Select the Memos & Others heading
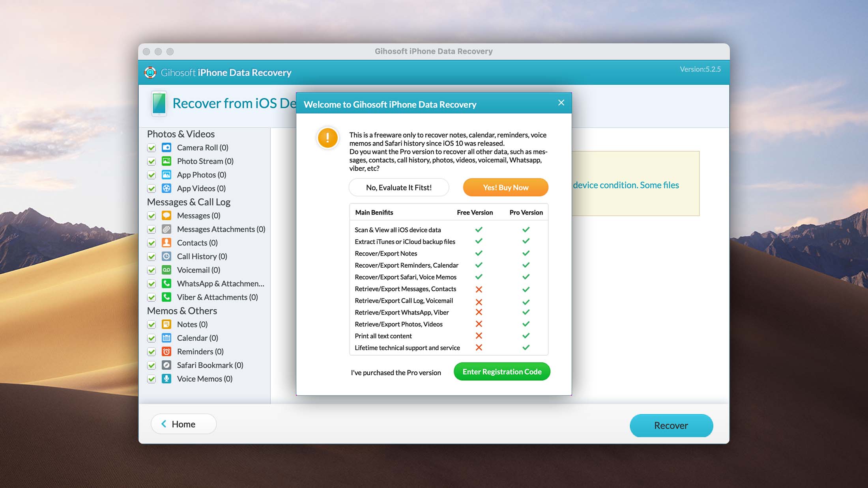Viewport: 868px width, 488px height. [x=182, y=311]
